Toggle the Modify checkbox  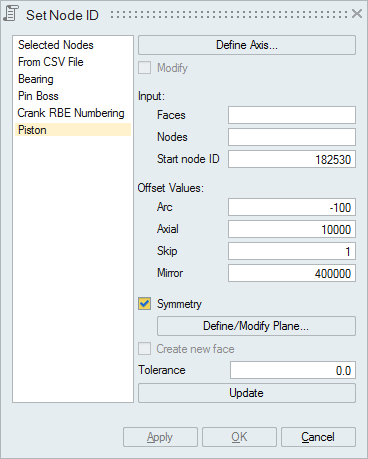(x=144, y=68)
